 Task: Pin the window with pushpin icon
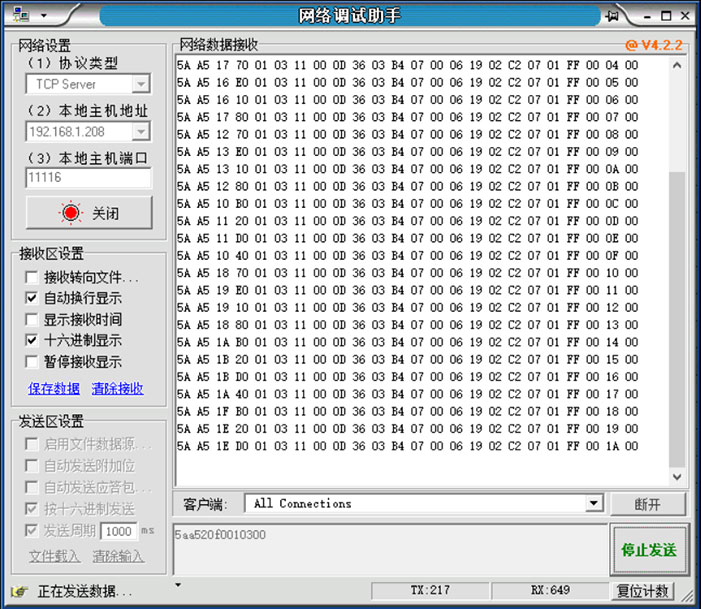pos(612,16)
